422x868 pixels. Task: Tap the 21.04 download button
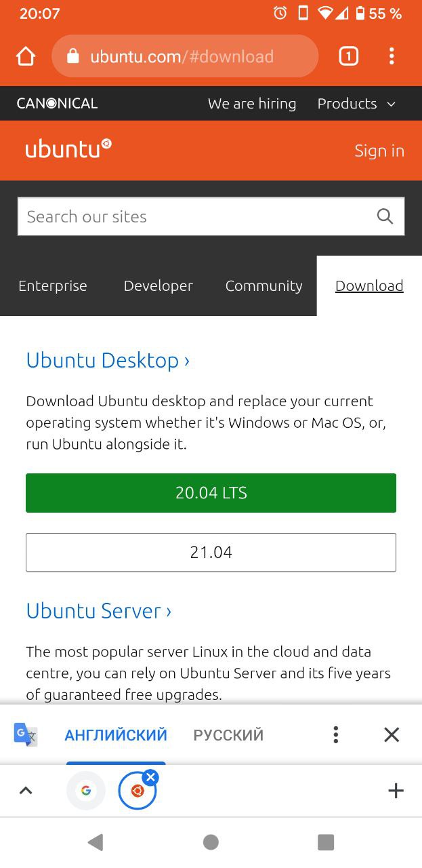tap(211, 553)
